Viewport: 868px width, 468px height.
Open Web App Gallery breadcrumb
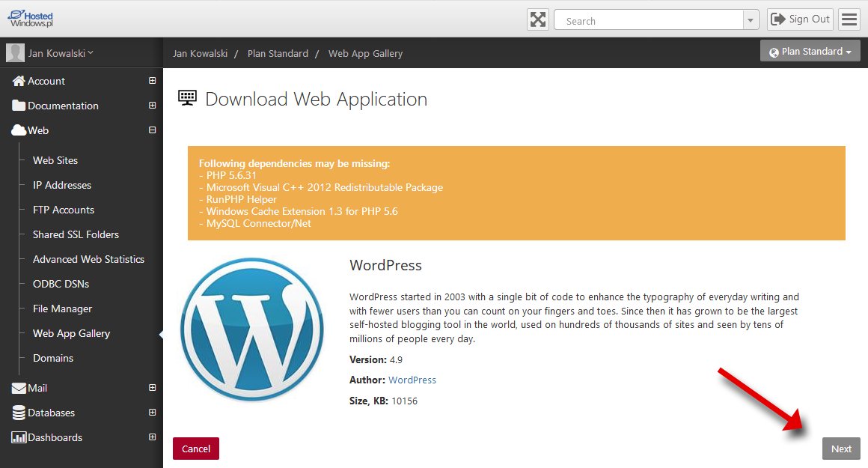click(x=365, y=54)
